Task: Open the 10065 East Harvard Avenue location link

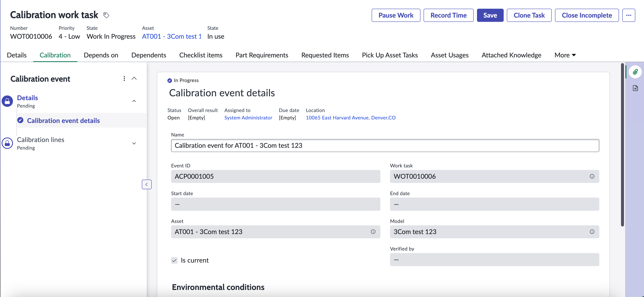Action: (x=351, y=118)
